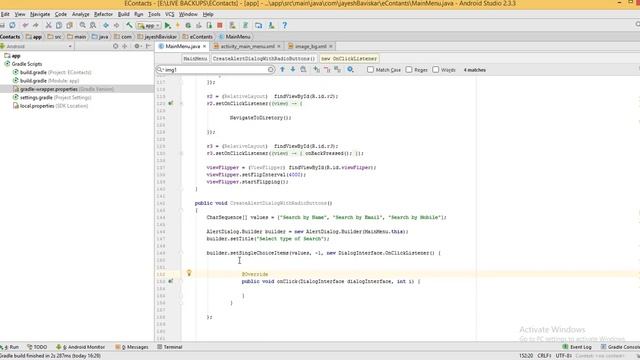This screenshot has height=360, width=640.
Task: Open the Terminal tool window
Action: 170,347
